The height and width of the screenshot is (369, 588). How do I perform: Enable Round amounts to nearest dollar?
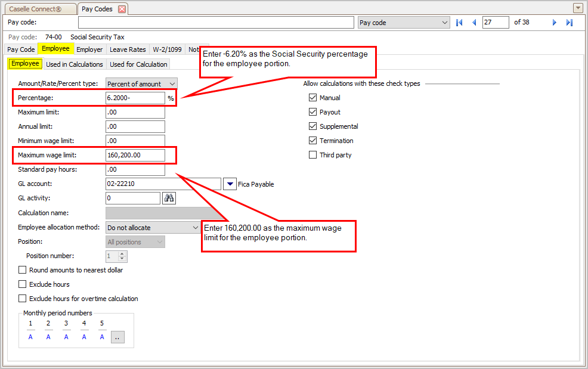pos(23,270)
